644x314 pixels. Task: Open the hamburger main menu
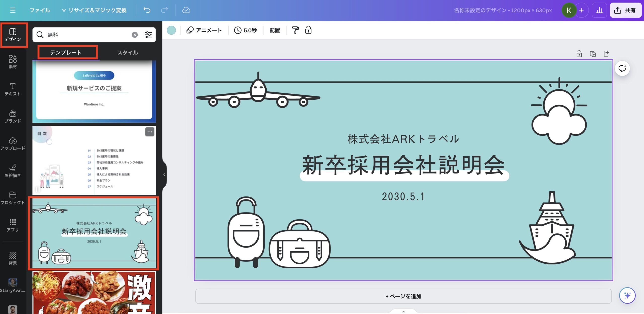pos(13,10)
